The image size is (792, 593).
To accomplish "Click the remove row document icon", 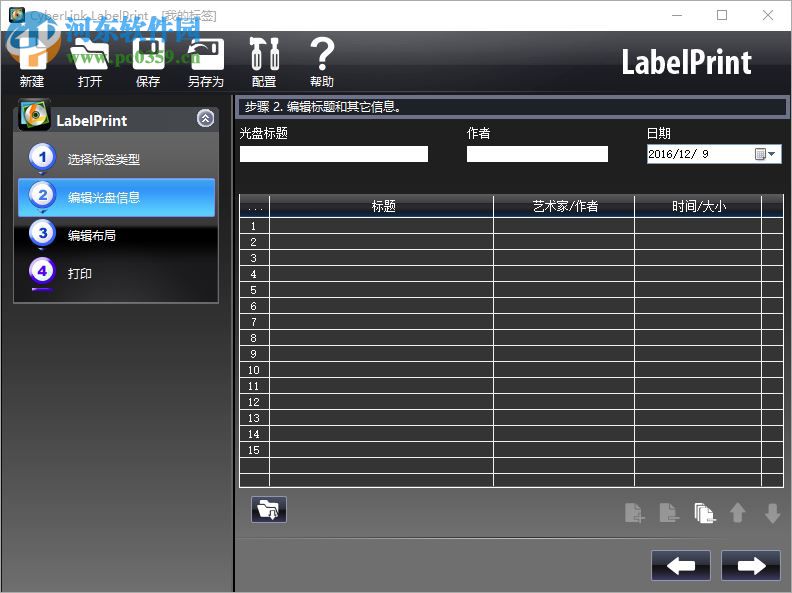I will 669,513.
